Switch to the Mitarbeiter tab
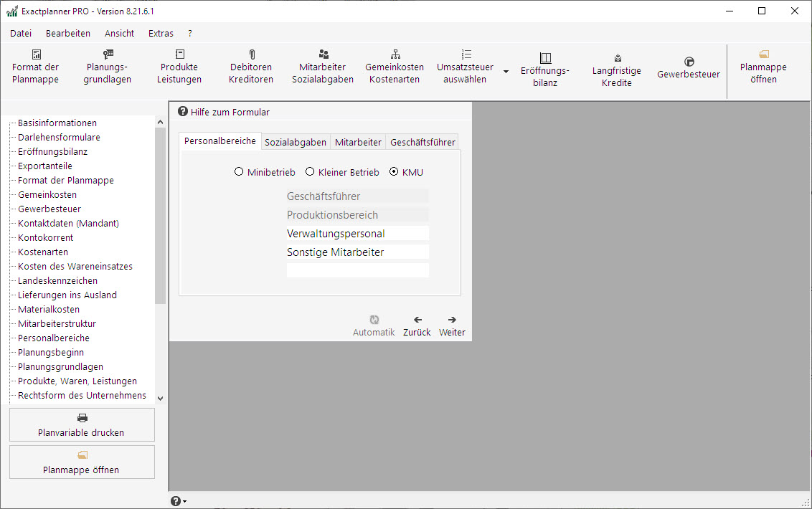The width and height of the screenshot is (812, 509). point(358,142)
